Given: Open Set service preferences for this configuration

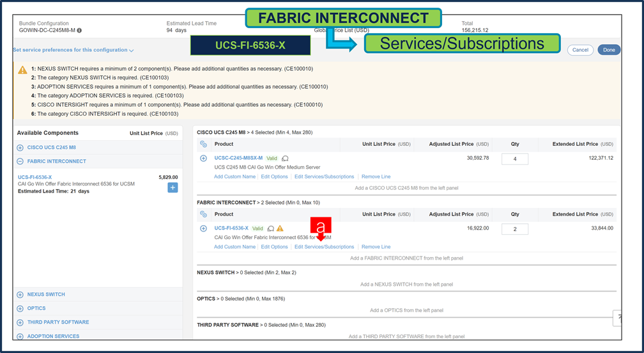Looking at the screenshot, I should [70, 50].
